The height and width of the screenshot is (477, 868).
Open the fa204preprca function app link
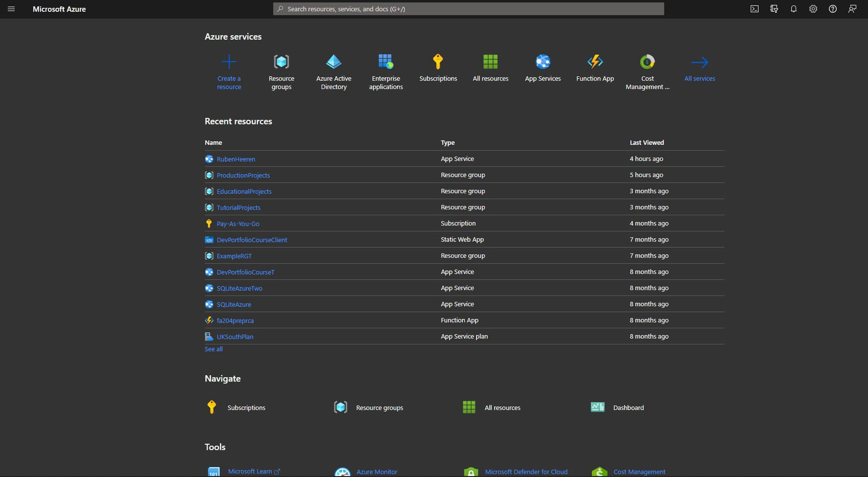(x=235, y=320)
